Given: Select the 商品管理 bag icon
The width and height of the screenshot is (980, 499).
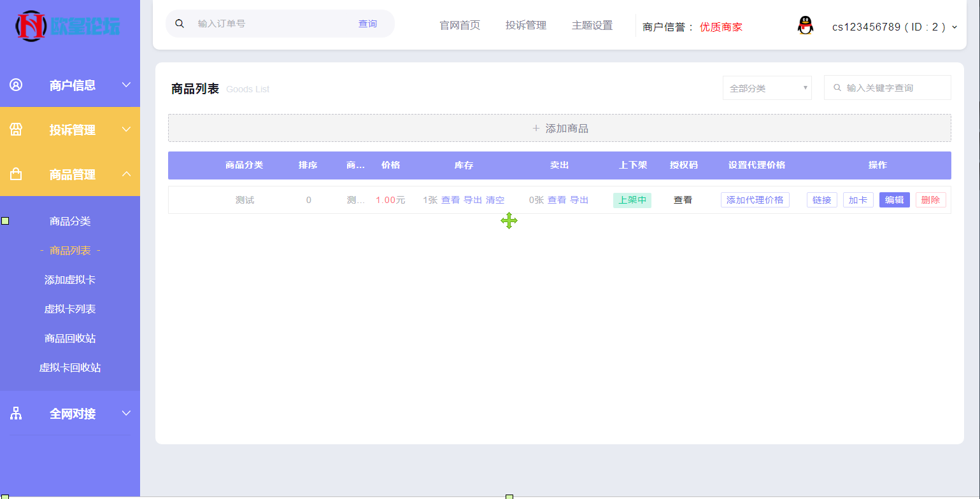Looking at the screenshot, I should click(x=15, y=174).
